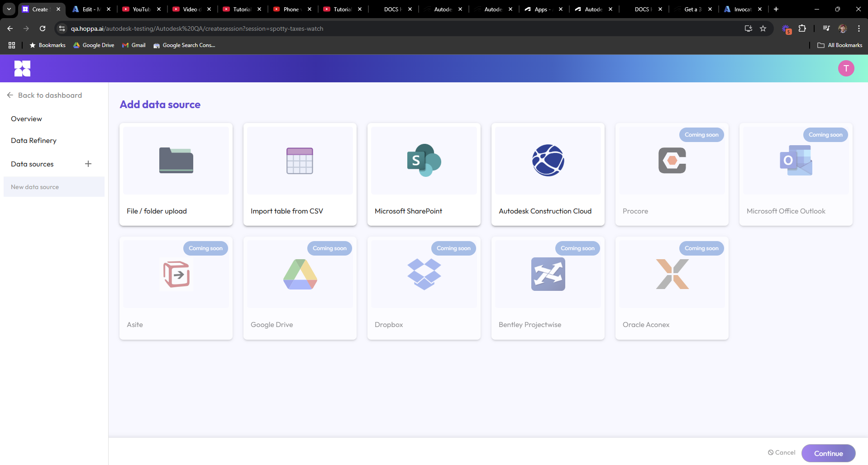Open the Google Search Cons... bookmark
The image size is (868, 465).
pos(184,45)
